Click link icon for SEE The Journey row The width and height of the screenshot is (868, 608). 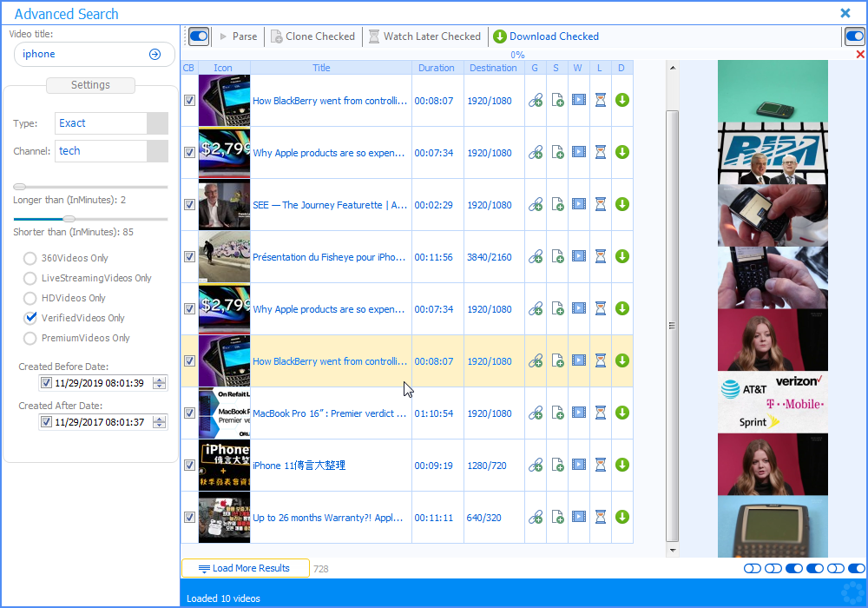click(536, 205)
